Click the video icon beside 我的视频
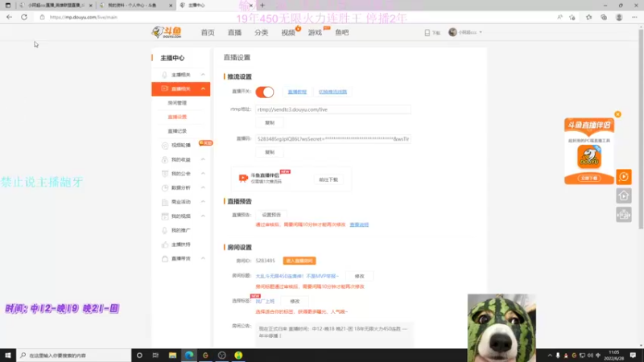Image resolution: width=644 pixels, height=362 pixels. [x=165, y=216]
